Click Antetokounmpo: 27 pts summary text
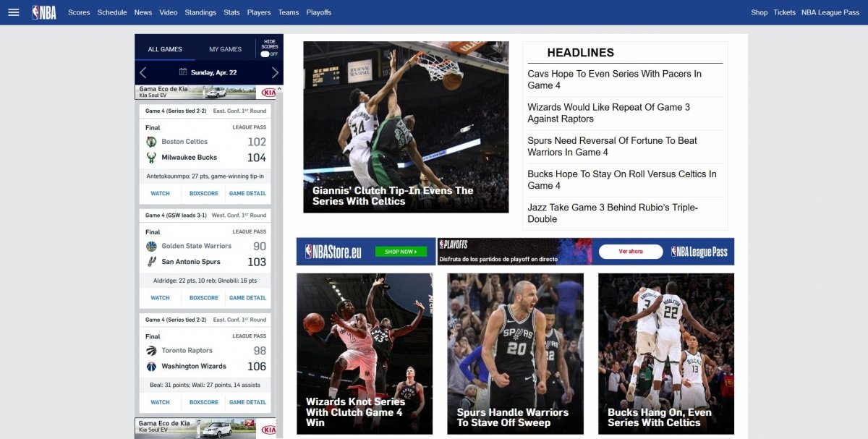 205,176
